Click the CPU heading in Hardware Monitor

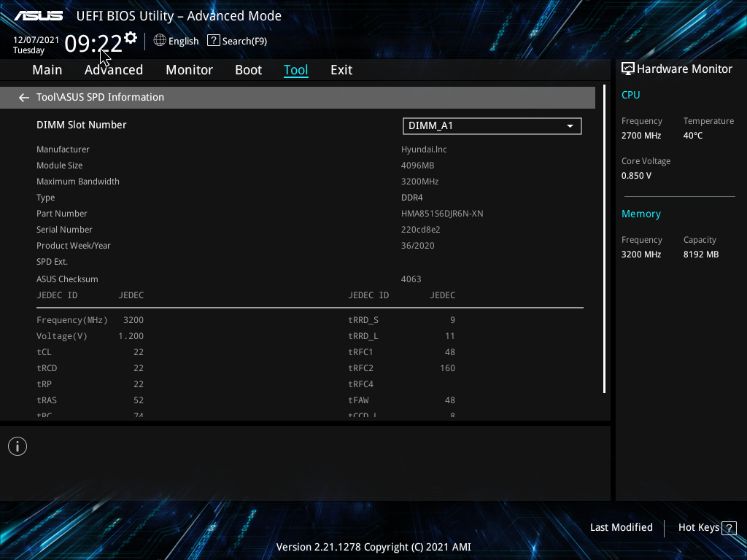click(x=631, y=95)
